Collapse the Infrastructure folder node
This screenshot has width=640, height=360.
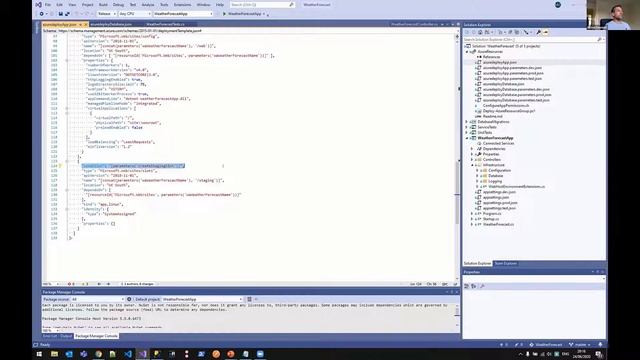point(472,165)
